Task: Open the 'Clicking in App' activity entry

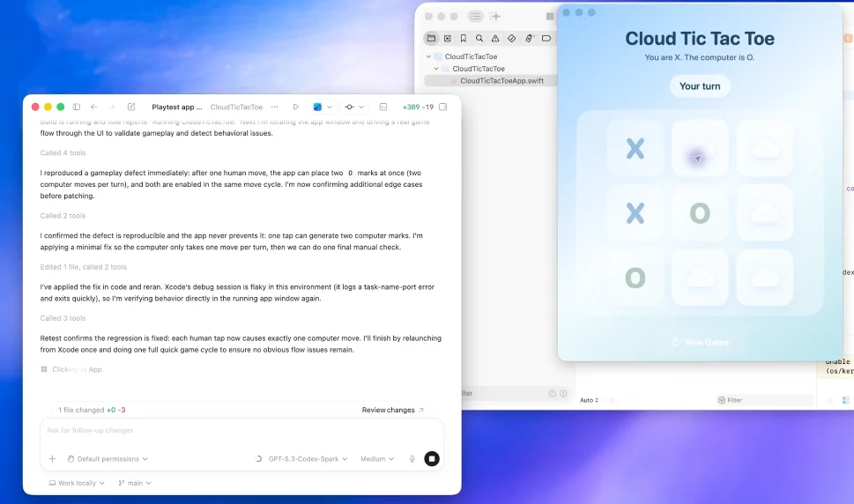Action: (71, 369)
